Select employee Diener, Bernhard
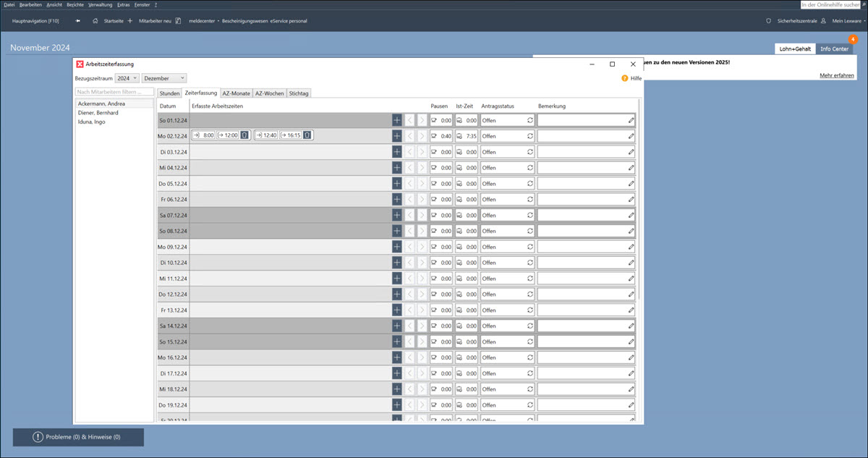Image resolution: width=868 pixels, height=458 pixels. tap(115, 113)
